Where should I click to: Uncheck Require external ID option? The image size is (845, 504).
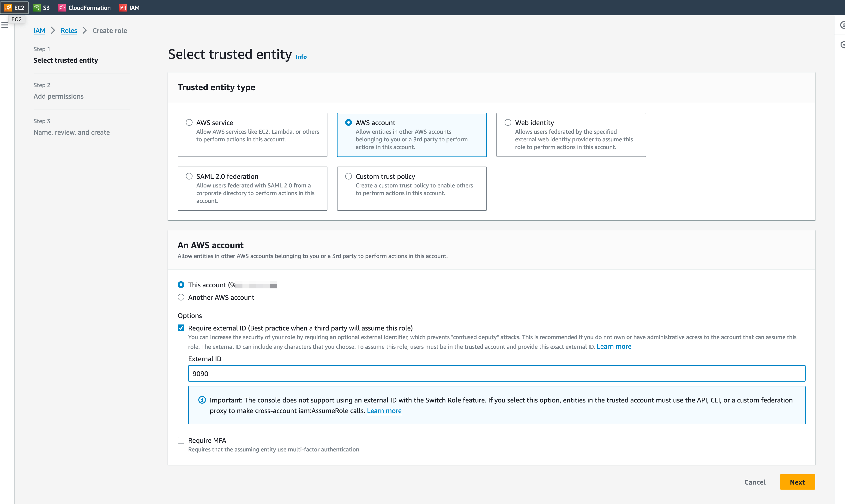(x=181, y=327)
